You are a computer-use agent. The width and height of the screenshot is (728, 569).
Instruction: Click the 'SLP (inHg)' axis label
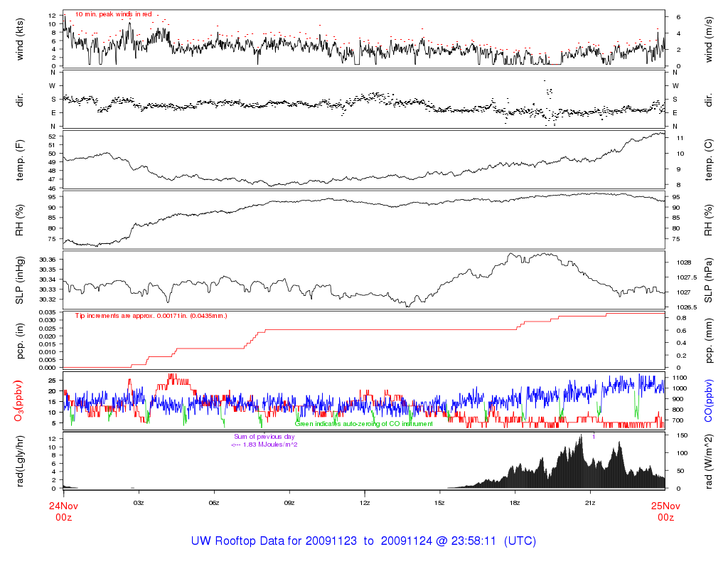coord(19,280)
